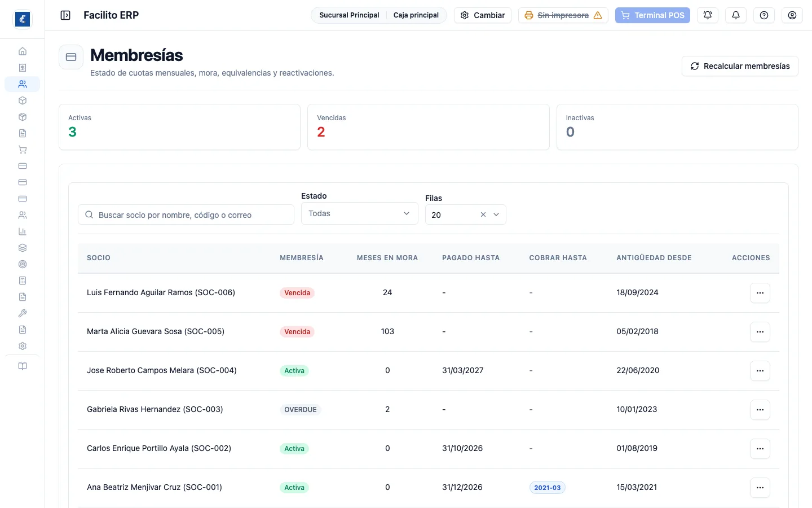Select the Caja principal register label
The height and width of the screenshot is (508, 812).
coord(416,15)
